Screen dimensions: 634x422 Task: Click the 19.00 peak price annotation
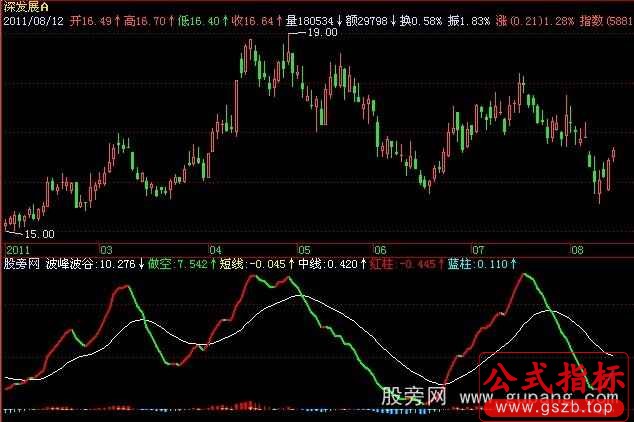pos(322,33)
